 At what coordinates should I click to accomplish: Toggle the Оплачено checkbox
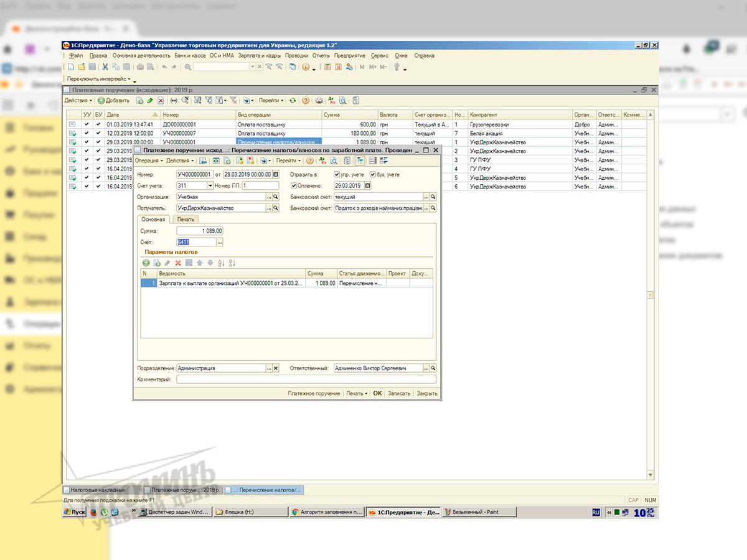point(294,185)
